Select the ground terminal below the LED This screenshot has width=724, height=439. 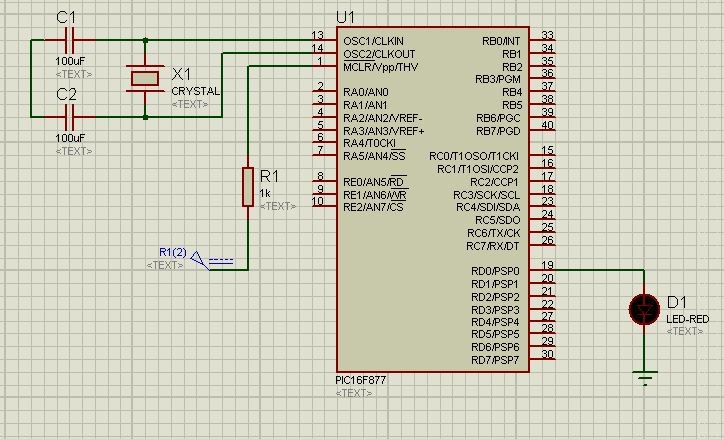[644, 376]
